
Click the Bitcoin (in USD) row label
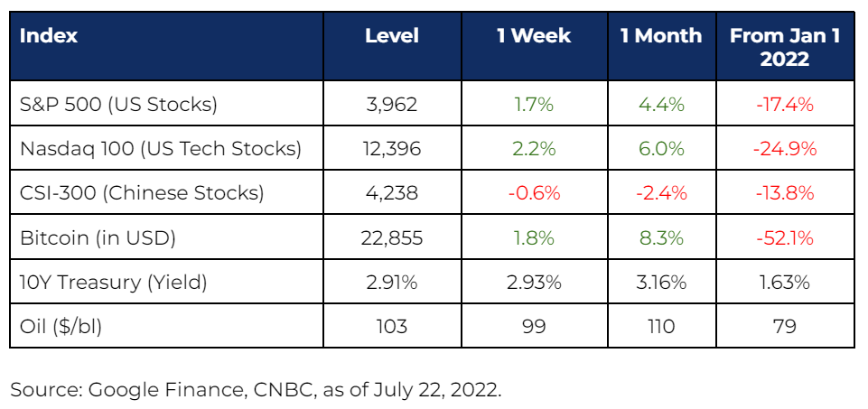[x=98, y=237]
